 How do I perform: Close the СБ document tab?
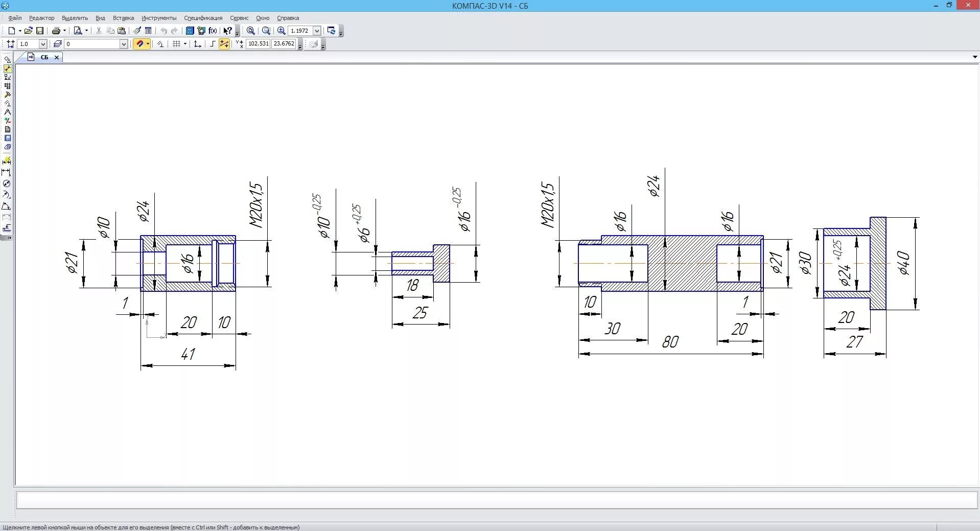pos(57,57)
